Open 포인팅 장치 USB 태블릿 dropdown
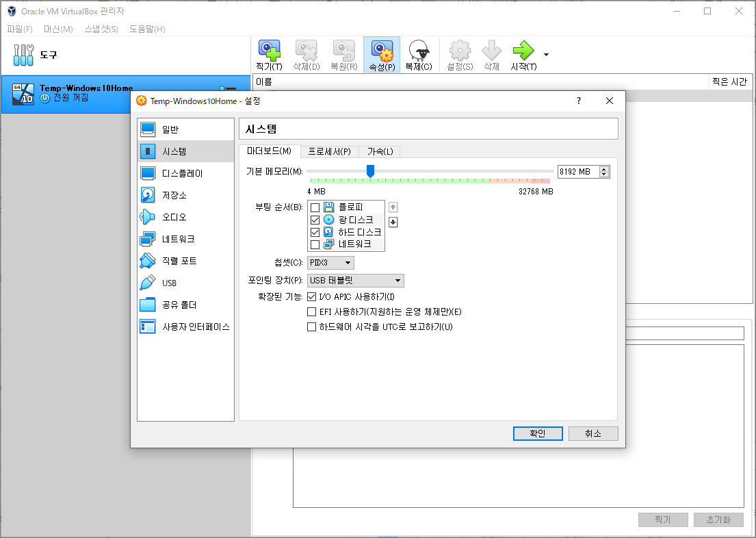Image resolution: width=756 pixels, height=538 pixels. click(x=355, y=281)
